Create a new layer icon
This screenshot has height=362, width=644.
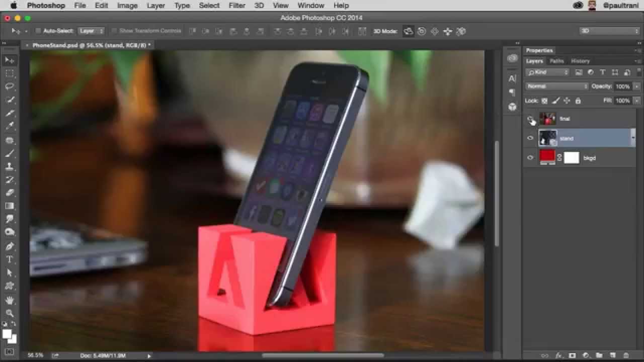tap(613, 355)
